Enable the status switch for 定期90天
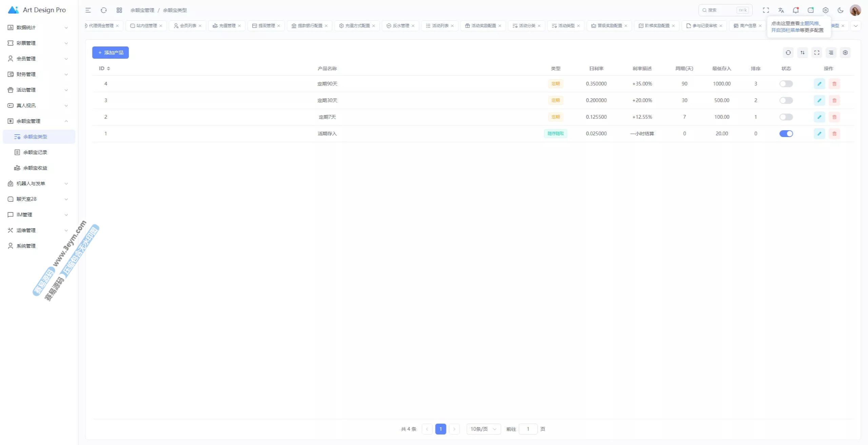The image size is (868, 445). [786, 84]
